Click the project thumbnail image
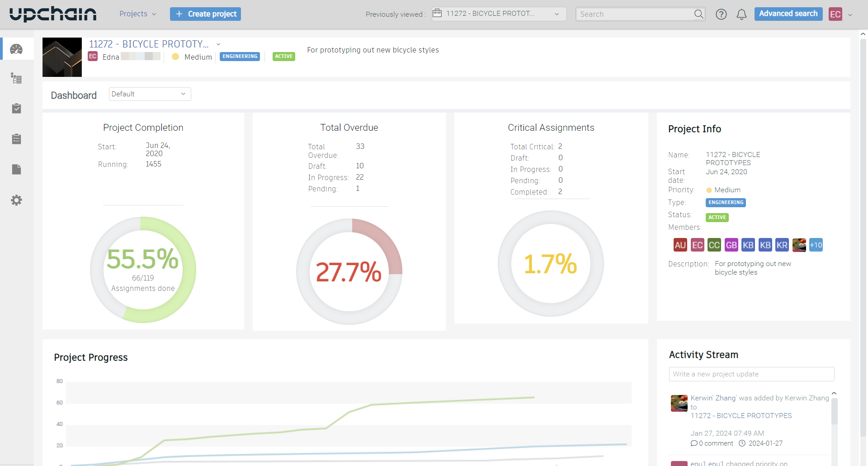 62,57
